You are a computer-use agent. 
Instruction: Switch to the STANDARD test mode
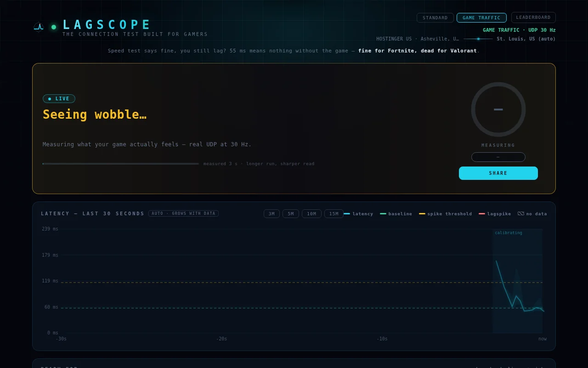click(x=435, y=18)
